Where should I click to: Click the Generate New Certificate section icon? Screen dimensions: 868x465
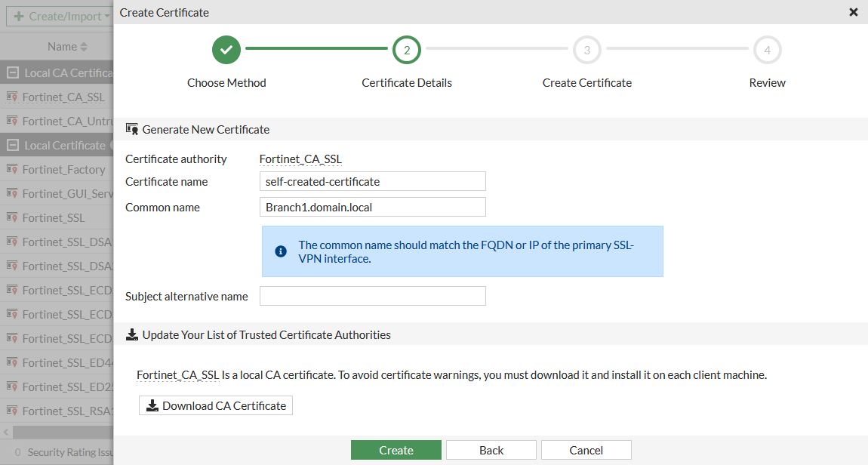pyautogui.click(x=131, y=128)
